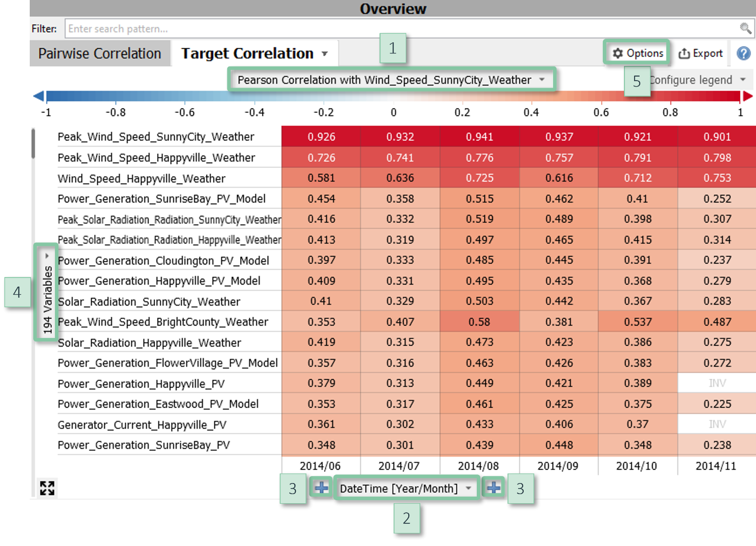
Task: Select the Wind_Speed_Happyville_Weather row label
Action: [141, 178]
